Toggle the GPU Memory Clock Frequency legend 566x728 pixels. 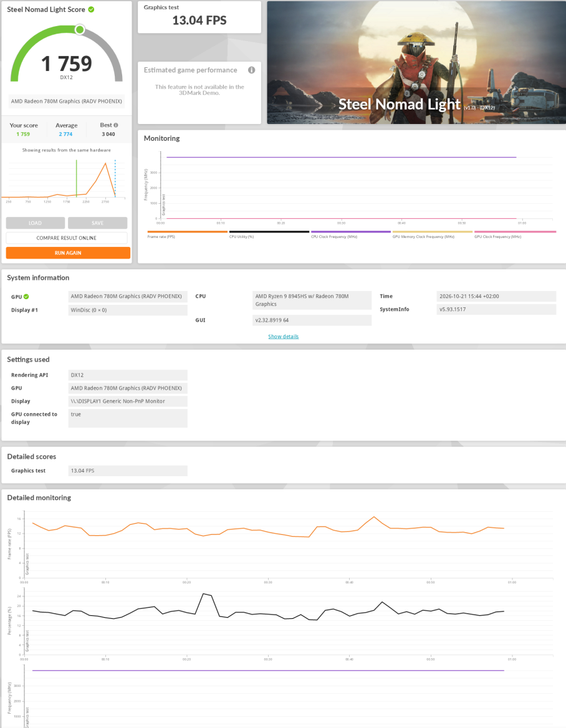pos(432,234)
